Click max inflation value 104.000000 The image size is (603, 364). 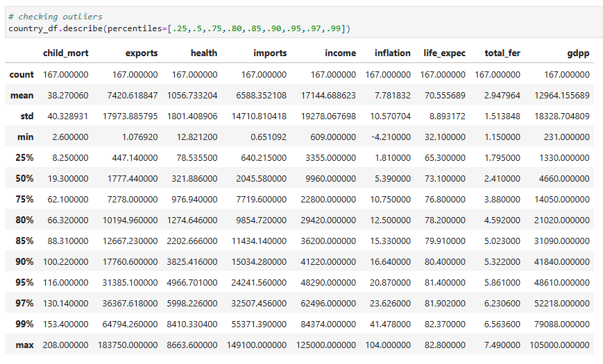[x=388, y=345]
